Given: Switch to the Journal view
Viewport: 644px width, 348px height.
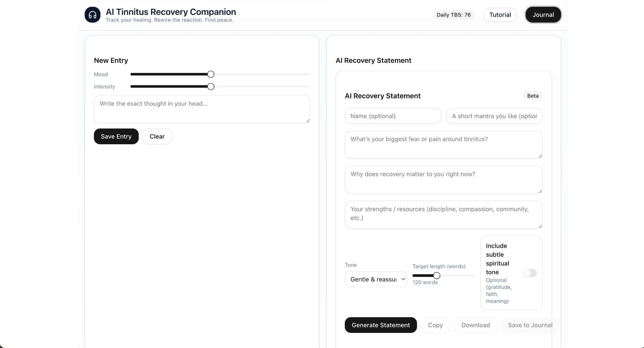Looking at the screenshot, I should pyautogui.click(x=543, y=14).
